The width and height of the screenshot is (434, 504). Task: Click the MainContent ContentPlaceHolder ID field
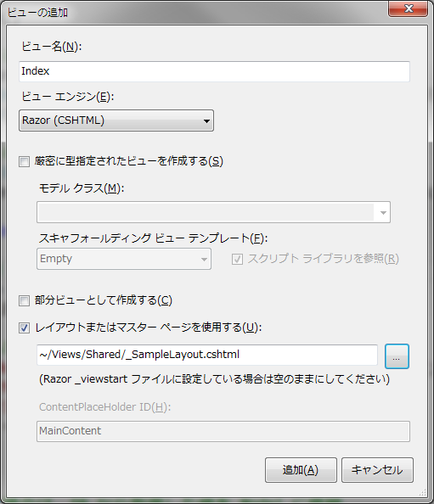223,431
